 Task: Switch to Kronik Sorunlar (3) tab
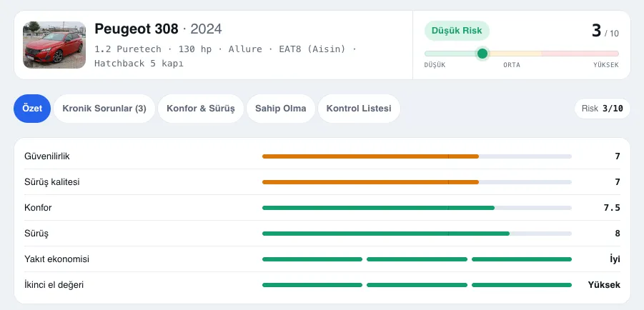click(x=104, y=109)
